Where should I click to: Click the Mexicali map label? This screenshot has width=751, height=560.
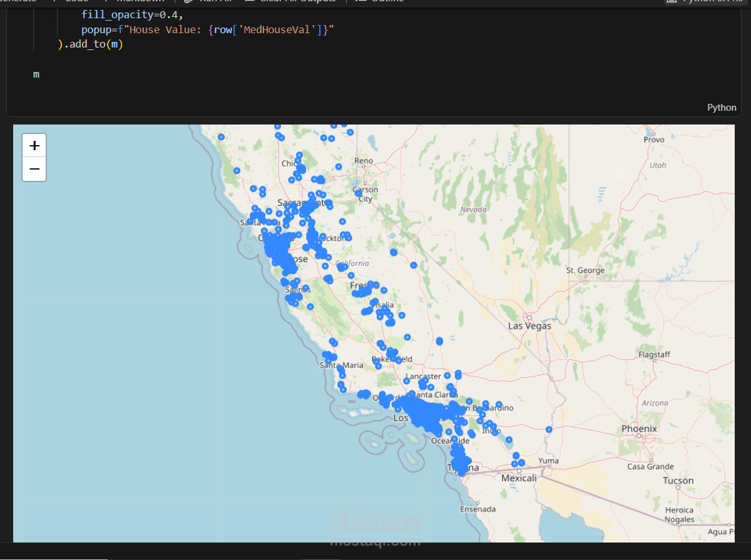click(519, 478)
